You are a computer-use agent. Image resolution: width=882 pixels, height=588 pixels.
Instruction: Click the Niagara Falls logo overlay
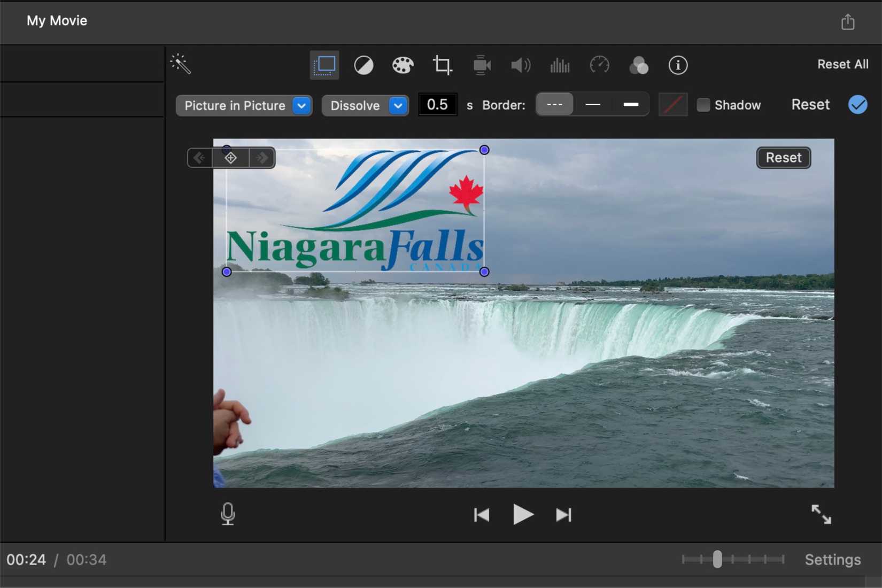point(355,211)
